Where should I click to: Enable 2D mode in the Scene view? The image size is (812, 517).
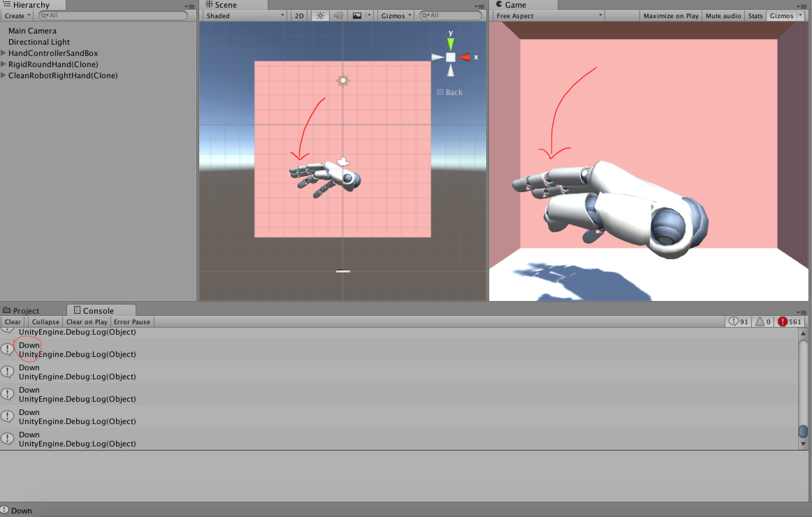(x=298, y=15)
